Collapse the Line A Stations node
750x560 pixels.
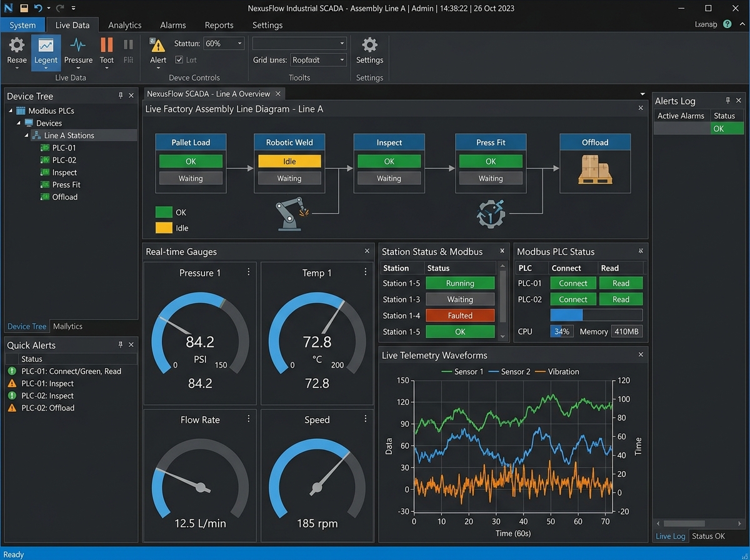click(x=26, y=135)
